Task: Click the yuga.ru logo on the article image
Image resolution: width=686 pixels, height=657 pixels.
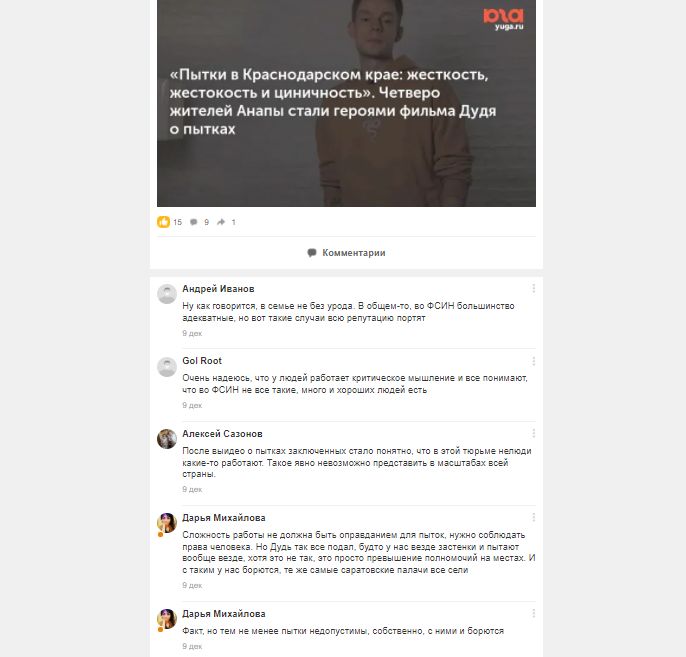Action: 503,19
